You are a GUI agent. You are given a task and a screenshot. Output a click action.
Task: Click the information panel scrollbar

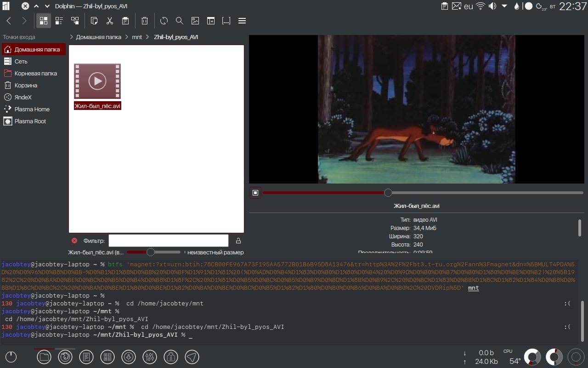pos(580,228)
